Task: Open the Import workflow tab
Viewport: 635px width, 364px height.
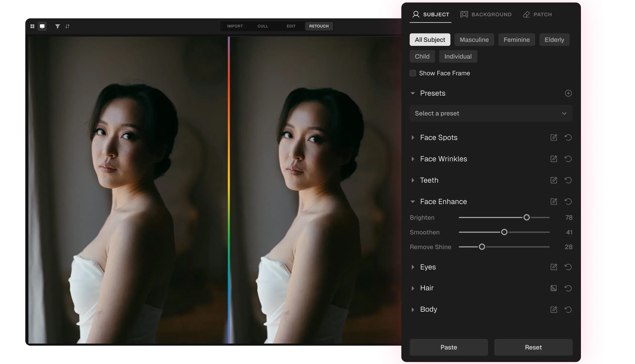Action: (x=235, y=26)
